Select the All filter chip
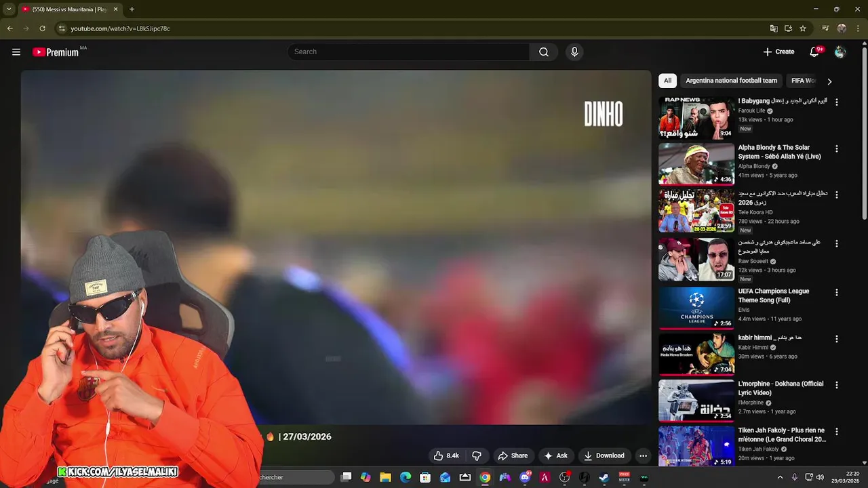 coord(667,81)
